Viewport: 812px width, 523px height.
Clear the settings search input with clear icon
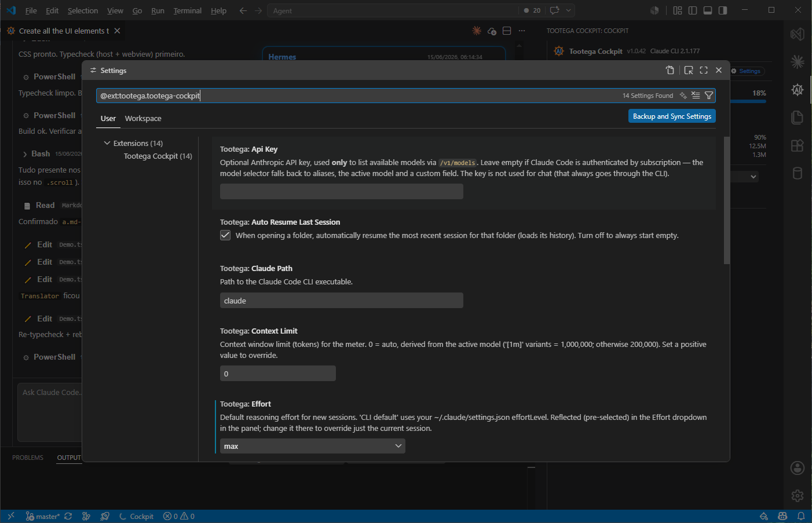tap(696, 96)
